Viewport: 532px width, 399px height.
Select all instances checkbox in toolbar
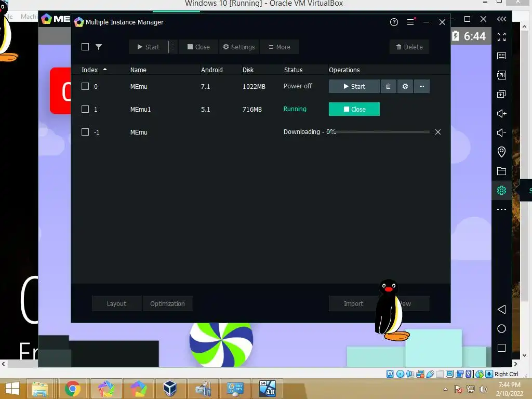pyautogui.click(x=85, y=47)
